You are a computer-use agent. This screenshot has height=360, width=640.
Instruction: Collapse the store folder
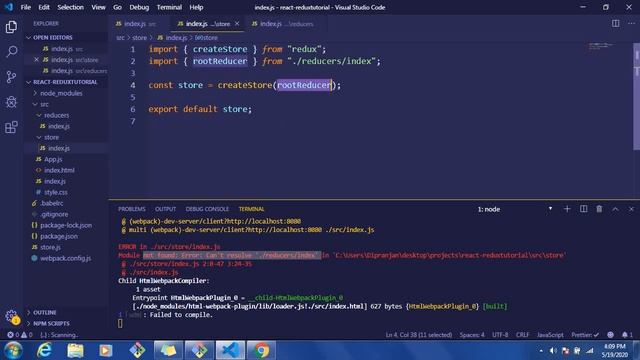(51, 137)
